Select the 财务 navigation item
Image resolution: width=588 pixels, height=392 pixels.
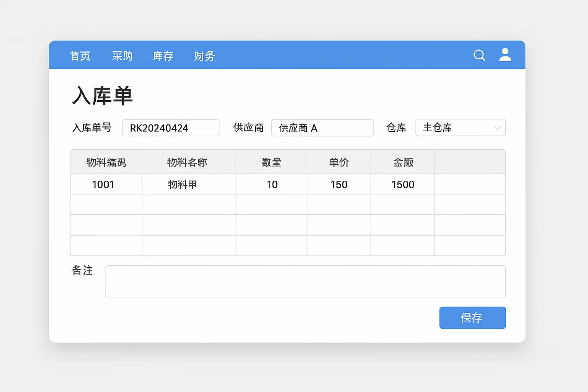point(204,56)
